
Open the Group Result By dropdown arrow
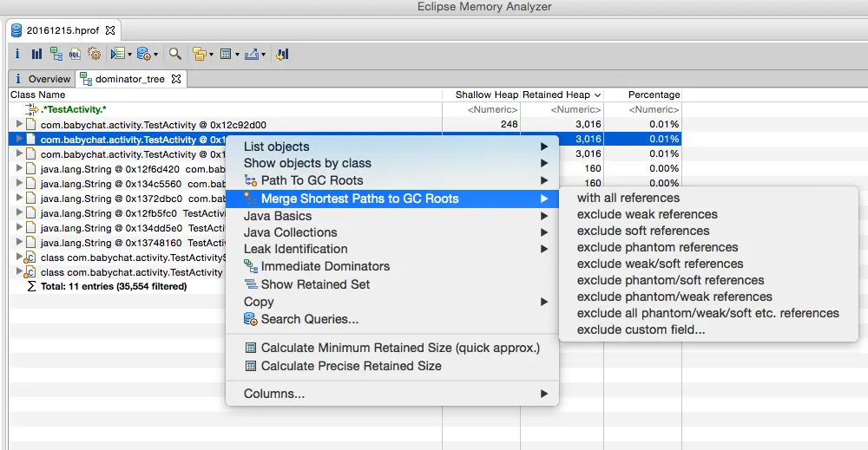(212, 54)
